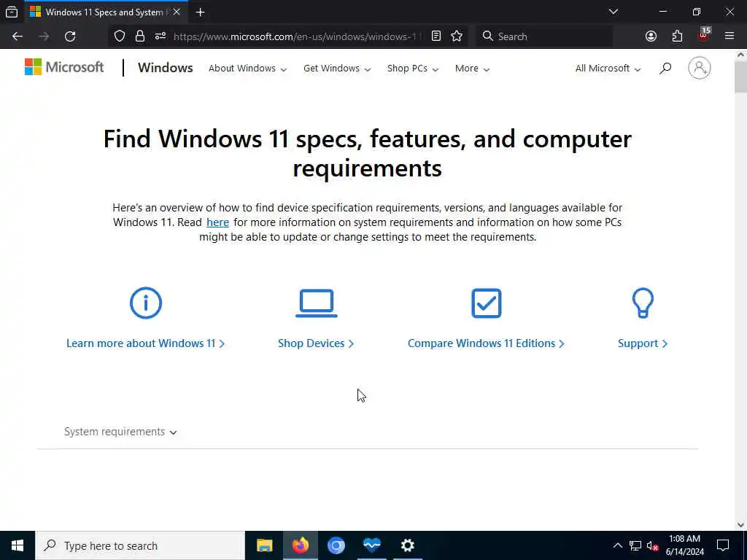The image size is (747, 560).
Task: Click the scrollbar down arrow
Action: pos(740,525)
